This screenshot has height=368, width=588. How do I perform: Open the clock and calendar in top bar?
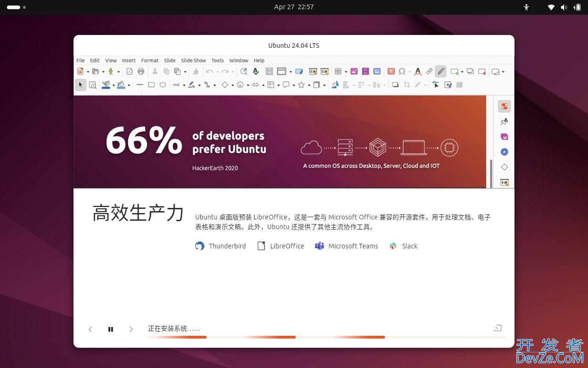[x=294, y=7]
